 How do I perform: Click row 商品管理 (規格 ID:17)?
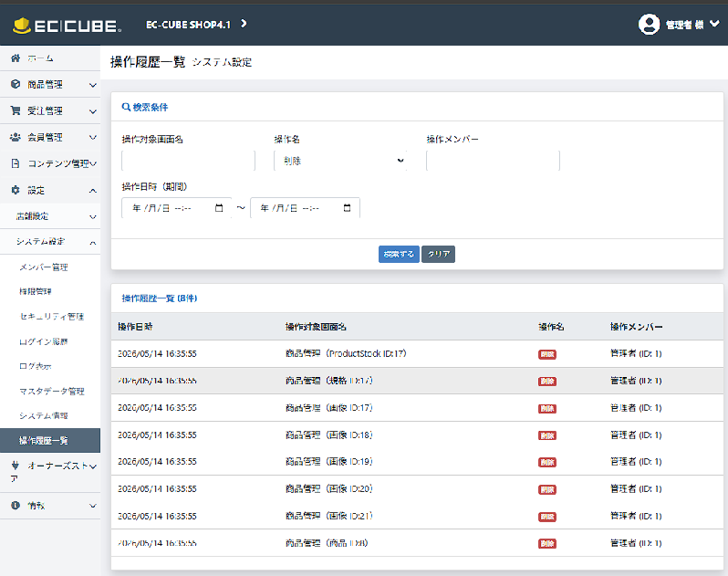pyautogui.click(x=417, y=381)
